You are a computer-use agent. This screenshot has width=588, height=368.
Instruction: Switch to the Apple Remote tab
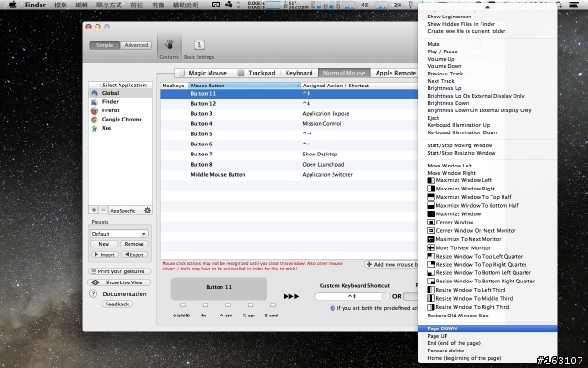pos(395,73)
